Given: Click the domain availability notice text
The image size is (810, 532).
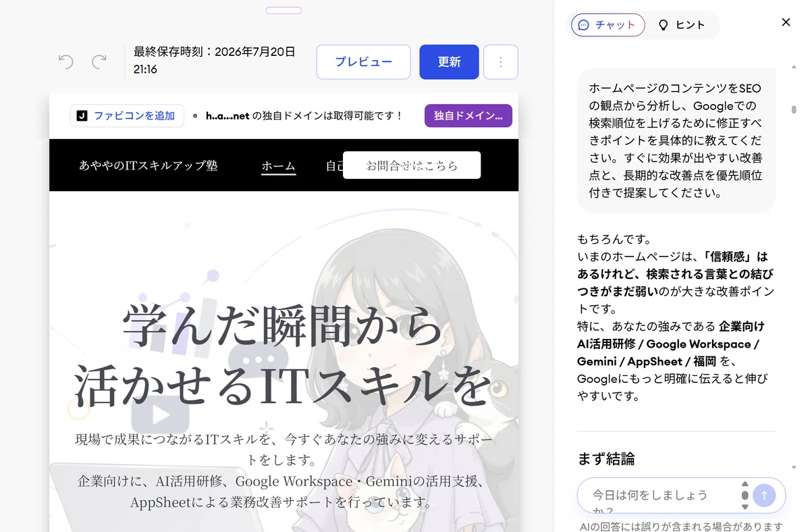Looking at the screenshot, I should 304,115.
